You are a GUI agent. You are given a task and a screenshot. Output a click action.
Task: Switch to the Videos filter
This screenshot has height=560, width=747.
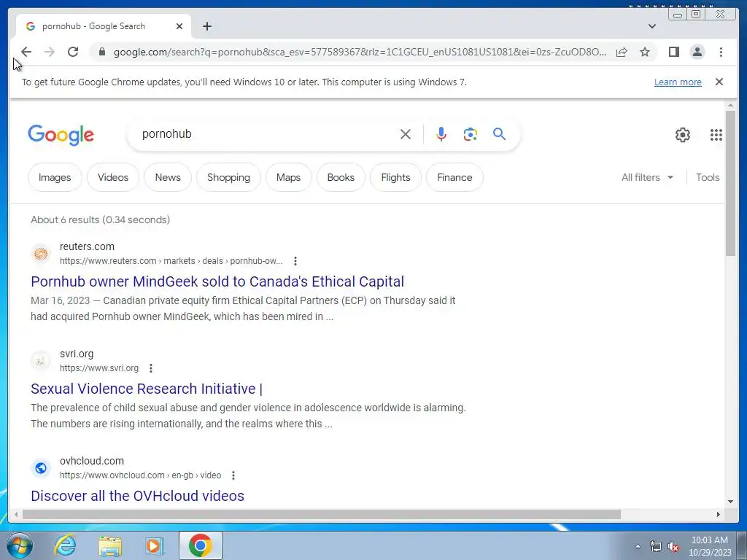(x=113, y=177)
